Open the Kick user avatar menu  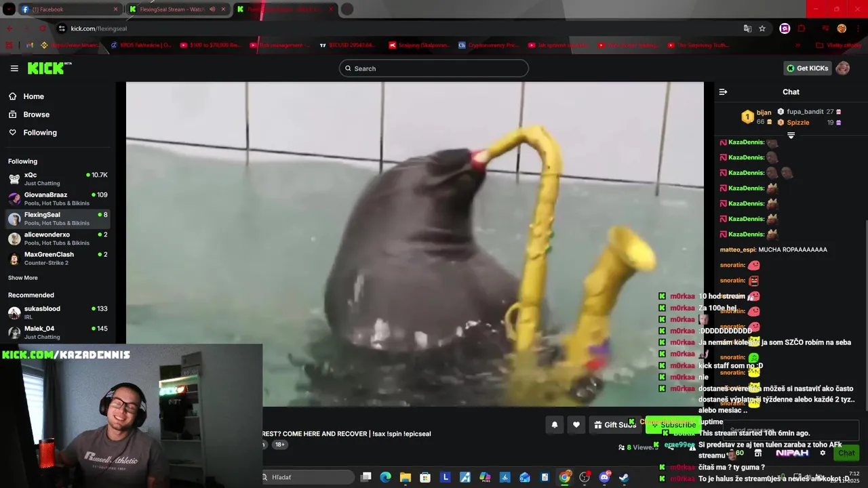point(843,68)
